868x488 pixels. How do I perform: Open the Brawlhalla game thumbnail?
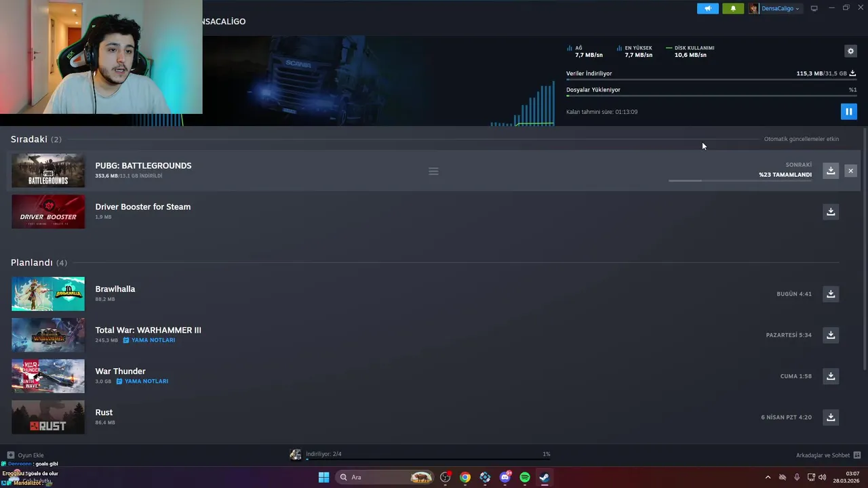coord(48,294)
